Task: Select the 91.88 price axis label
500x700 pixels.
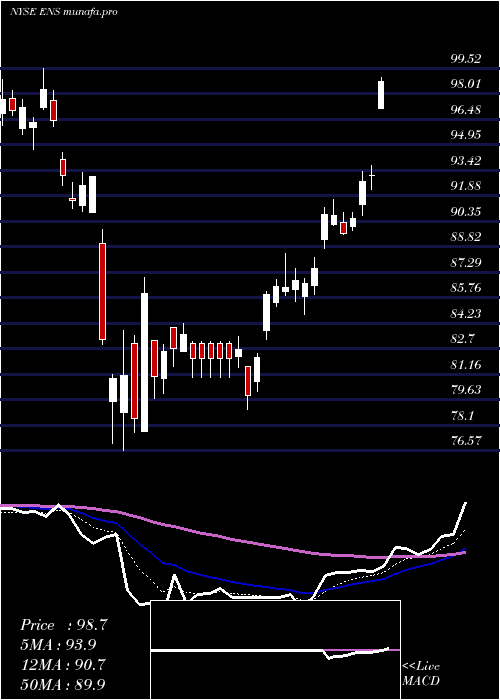Action: (466, 186)
